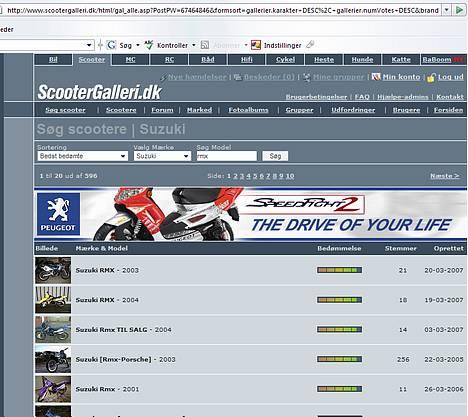Open the Kontakt link
468x417 pixels.
450,97
